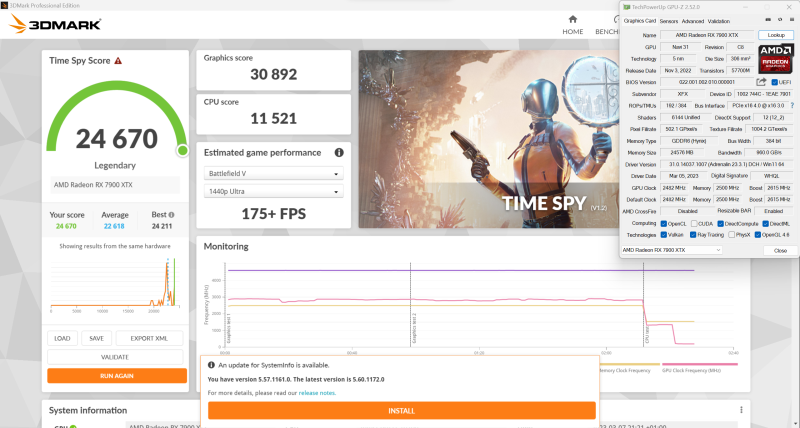Click the BIOS export share icon in GPU-Z

761,81
